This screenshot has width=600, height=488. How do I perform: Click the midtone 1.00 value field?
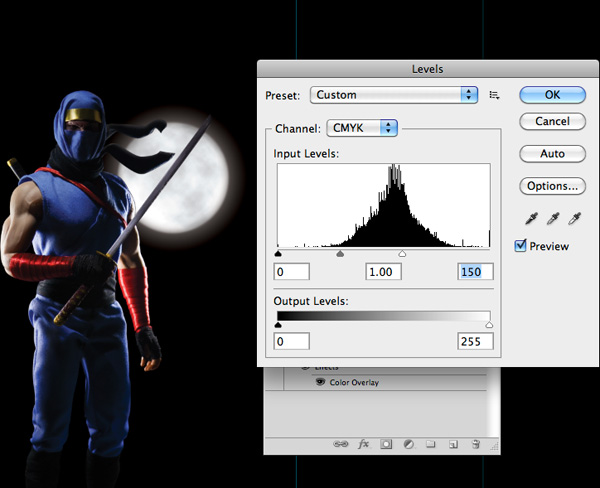tap(383, 272)
